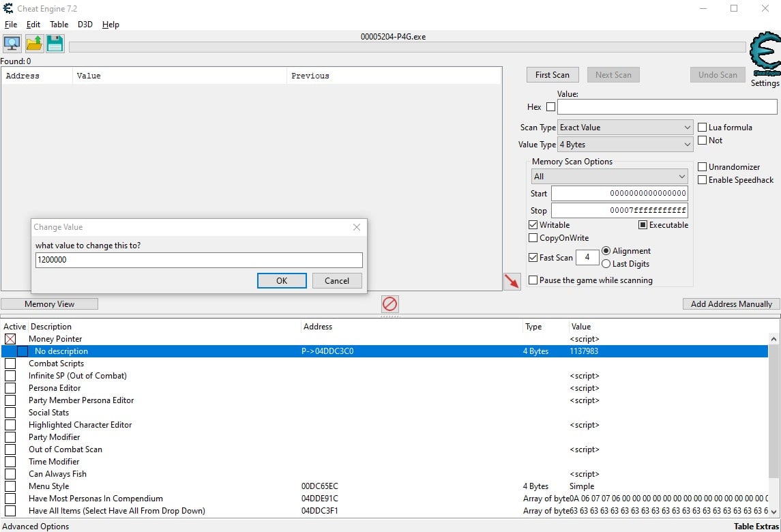Activate Out of Combat Scan checkbox
Image resolution: width=781 pixels, height=532 pixels.
10,449
